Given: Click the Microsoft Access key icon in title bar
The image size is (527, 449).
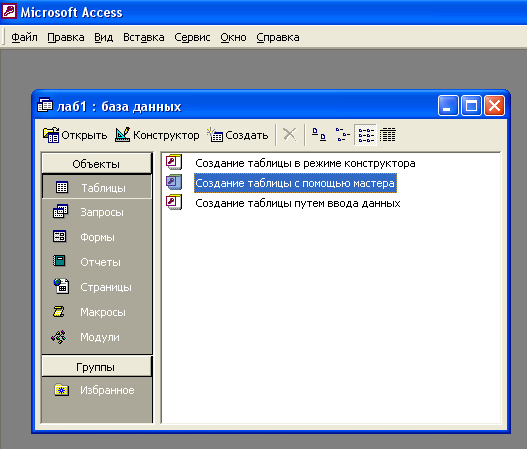Looking at the screenshot, I should coord(8,10).
